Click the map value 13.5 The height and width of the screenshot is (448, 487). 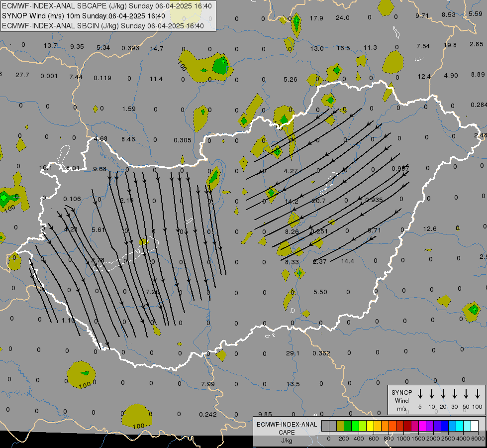coord(293,384)
